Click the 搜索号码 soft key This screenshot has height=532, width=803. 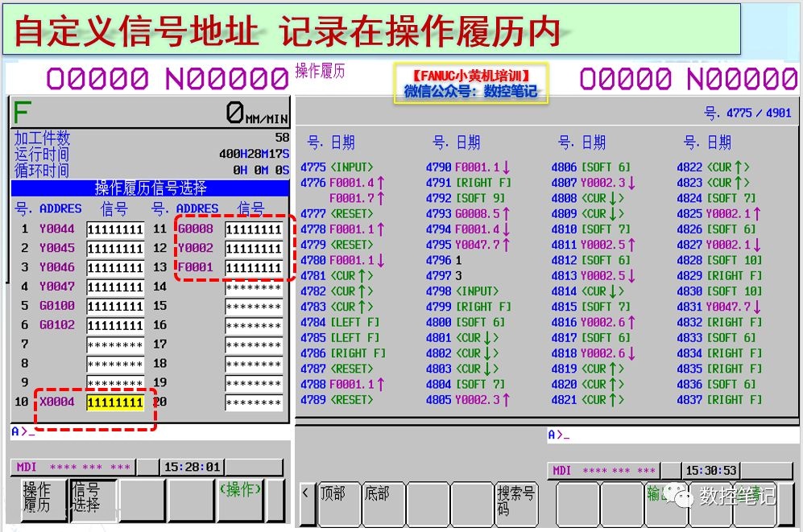(x=515, y=503)
